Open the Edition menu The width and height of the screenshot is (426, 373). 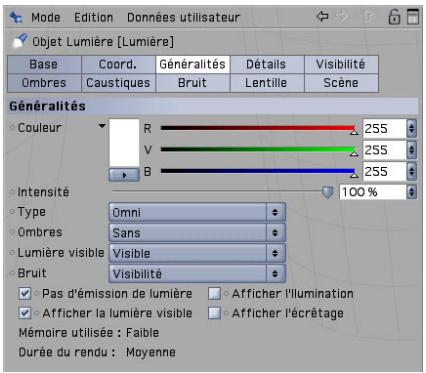coord(93,17)
